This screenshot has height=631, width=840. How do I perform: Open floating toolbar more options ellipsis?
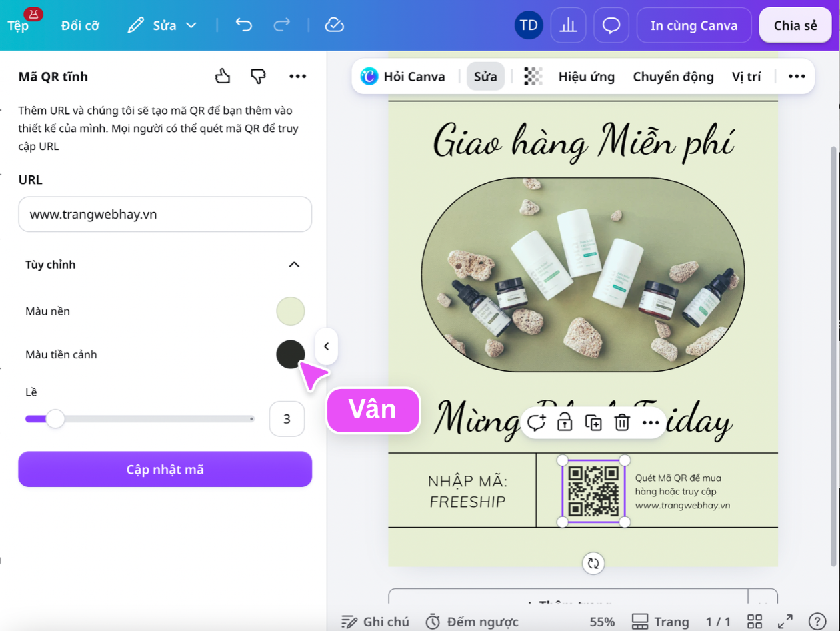click(797, 77)
